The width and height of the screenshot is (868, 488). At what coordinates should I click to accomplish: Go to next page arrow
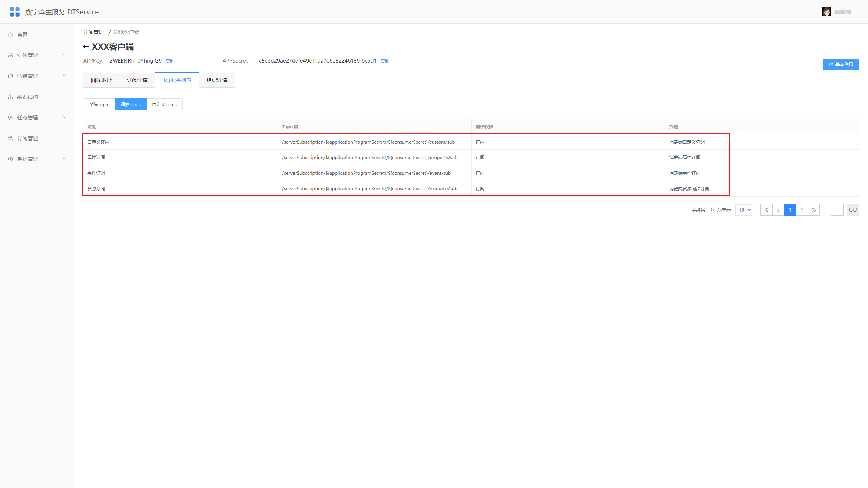tap(802, 210)
